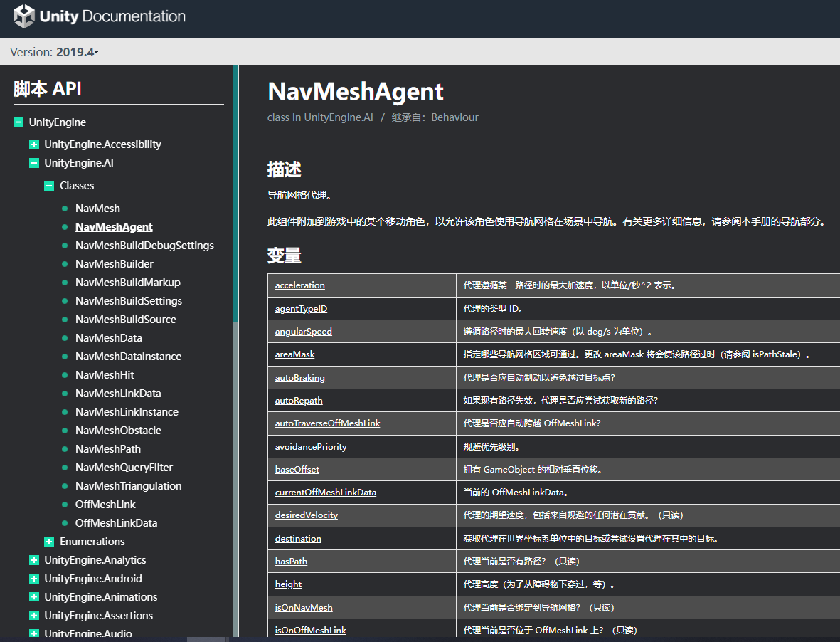Click the sidebar vertical scrollbar
Viewport: 840px width, 642px height.
click(235, 194)
